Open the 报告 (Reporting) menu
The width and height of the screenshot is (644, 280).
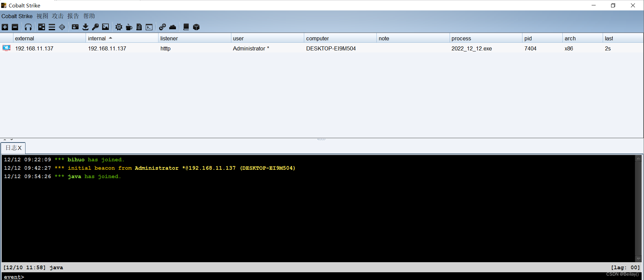tap(73, 16)
